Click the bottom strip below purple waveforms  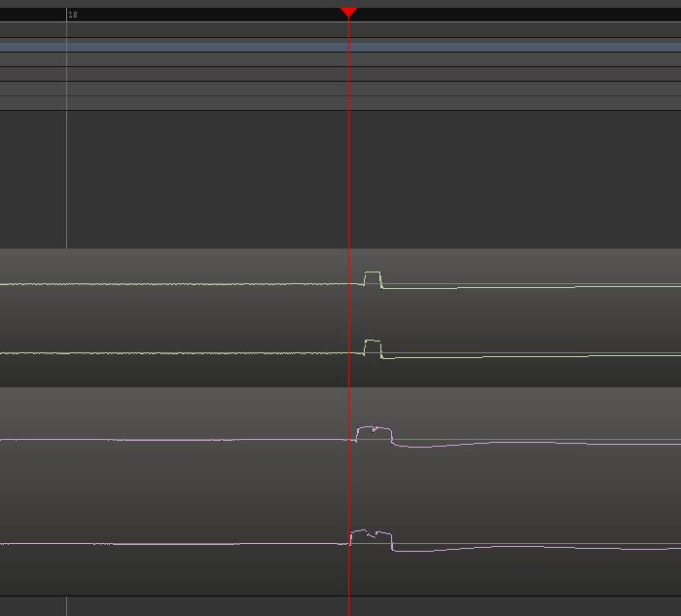pyautogui.click(x=340, y=605)
